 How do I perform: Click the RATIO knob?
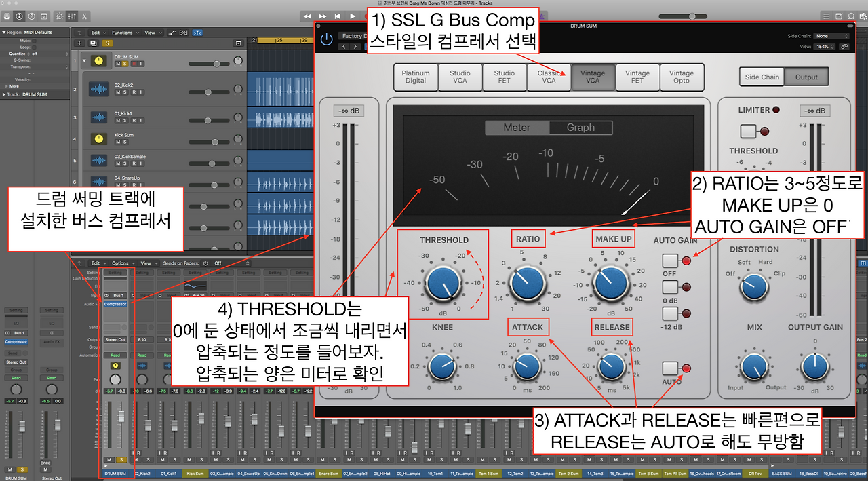tap(528, 284)
